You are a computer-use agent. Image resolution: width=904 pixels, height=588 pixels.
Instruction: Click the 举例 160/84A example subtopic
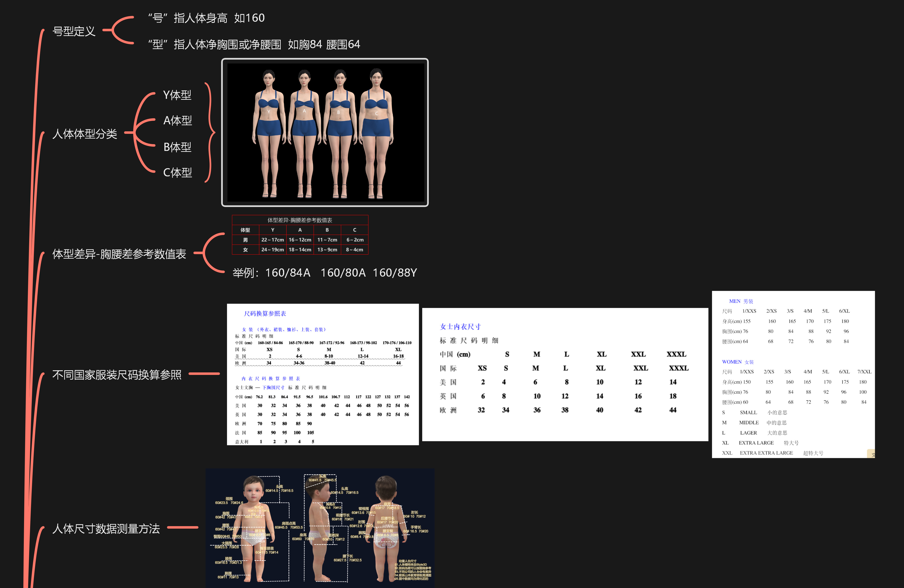point(324,273)
